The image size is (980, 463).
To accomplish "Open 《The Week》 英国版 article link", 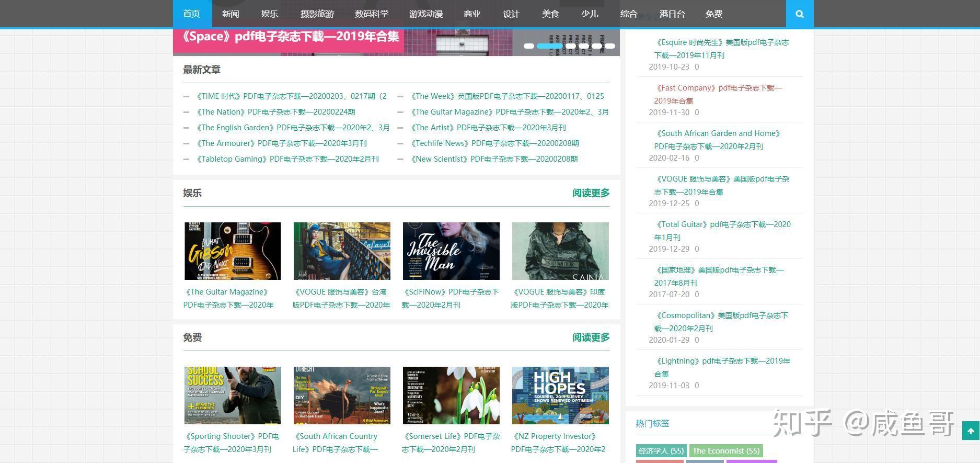I will tap(506, 96).
